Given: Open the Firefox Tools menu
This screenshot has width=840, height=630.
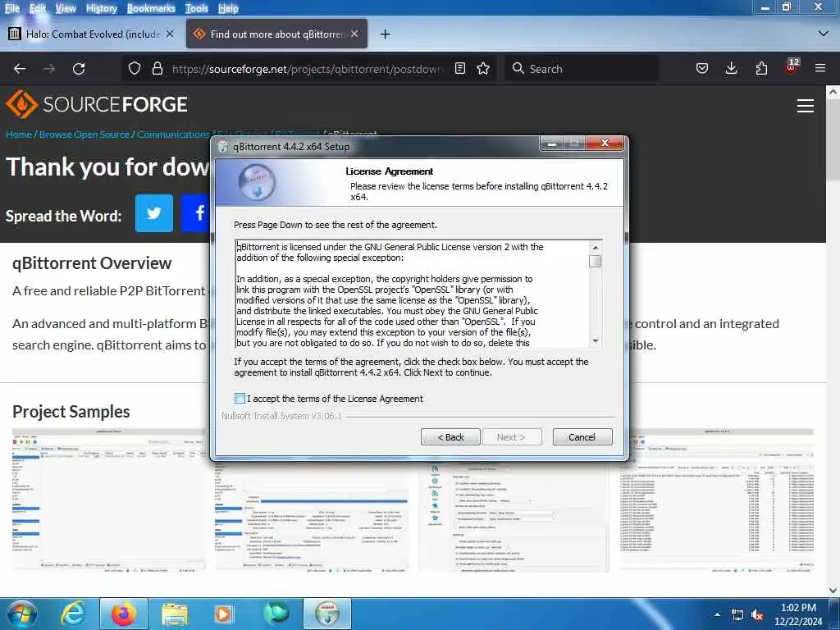Looking at the screenshot, I should (197, 8).
